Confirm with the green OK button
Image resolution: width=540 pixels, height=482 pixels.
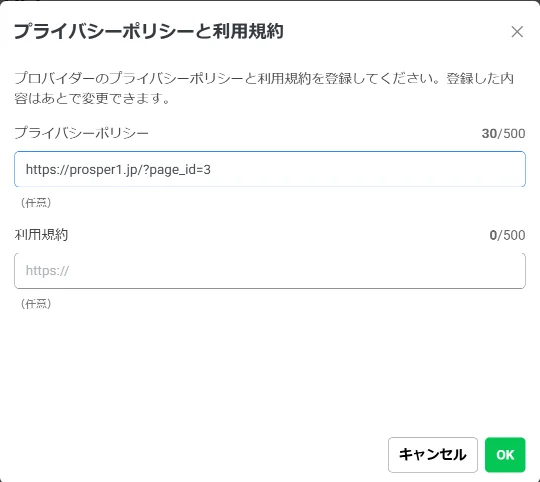click(x=505, y=455)
